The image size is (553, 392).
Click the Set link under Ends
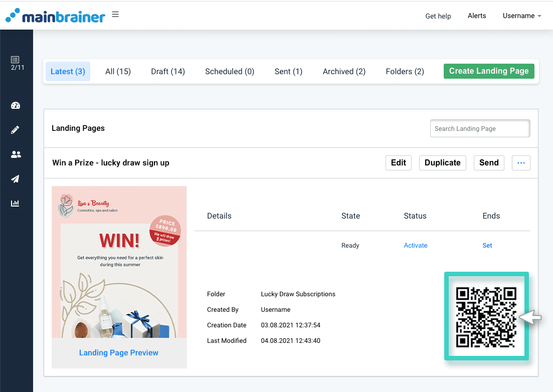click(487, 245)
